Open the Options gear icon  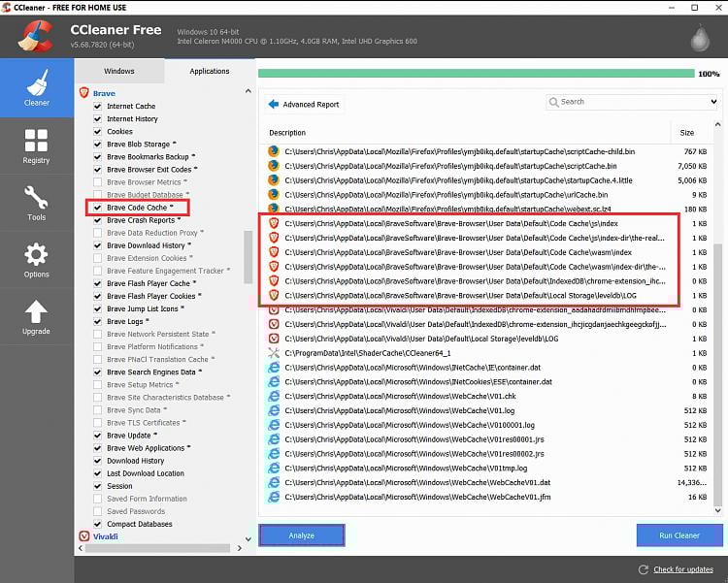pyautogui.click(x=36, y=254)
